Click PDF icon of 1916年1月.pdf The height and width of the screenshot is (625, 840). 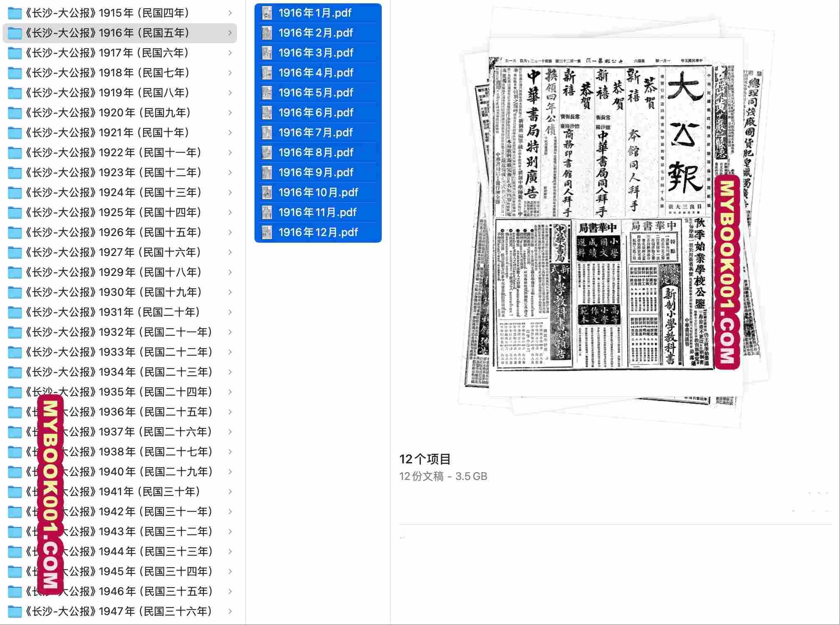tap(267, 13)
